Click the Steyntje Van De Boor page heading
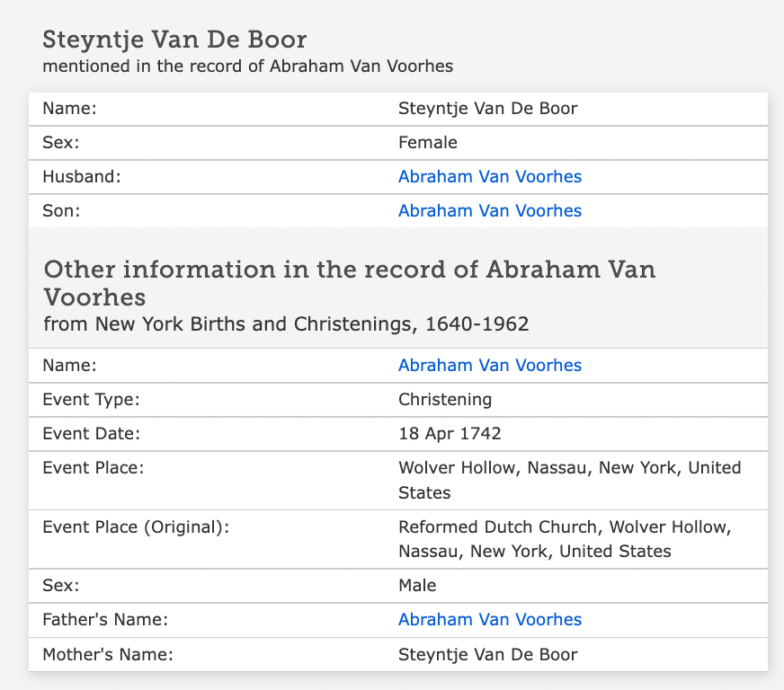Screen dimensions: 784x690 point(175,40)
